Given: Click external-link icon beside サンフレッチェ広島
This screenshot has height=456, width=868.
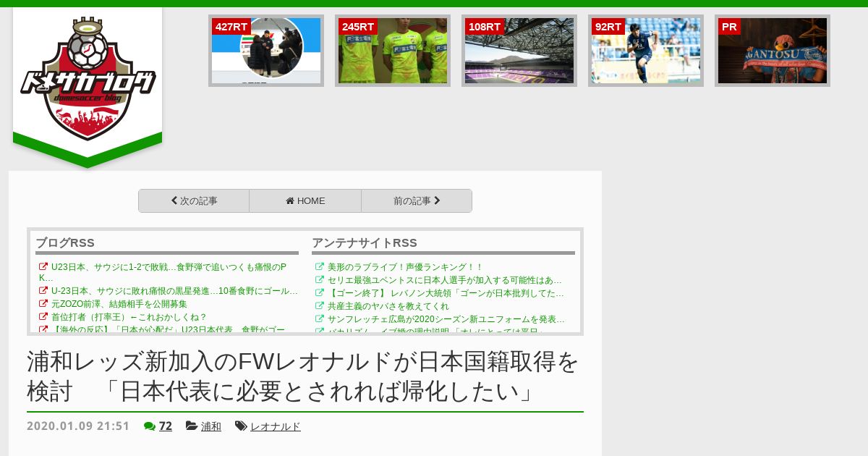Looking at the screenshot, I should tap(320, 319).
